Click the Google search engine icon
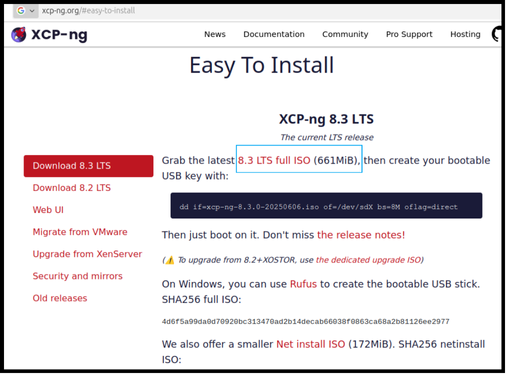506x374 pixels. tap(21, 11)
